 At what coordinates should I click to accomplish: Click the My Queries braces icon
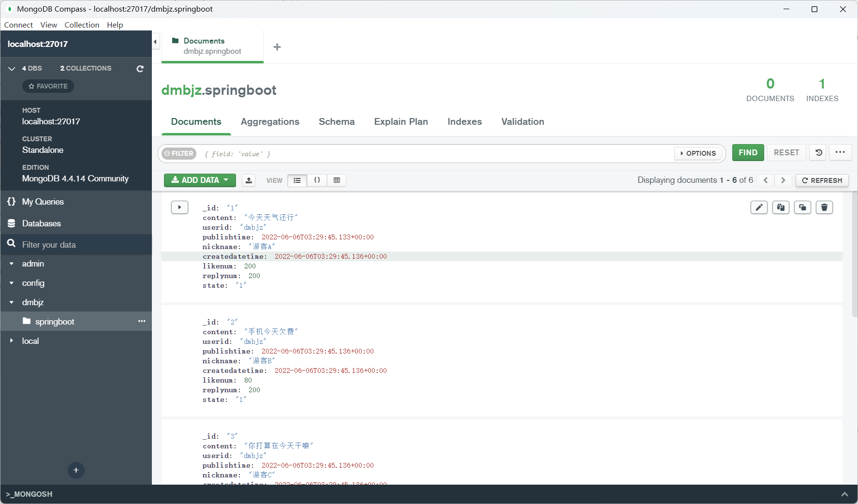click(12, 202)
